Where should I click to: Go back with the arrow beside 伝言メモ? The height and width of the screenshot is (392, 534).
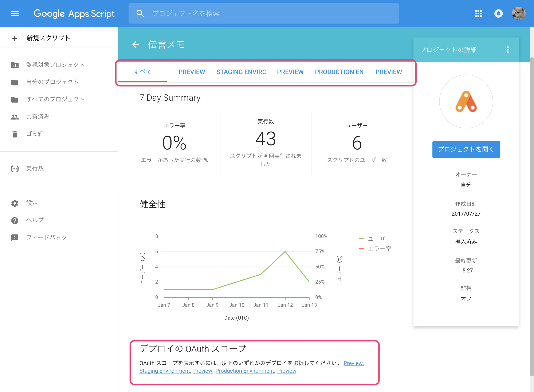(x=136, y=45)
